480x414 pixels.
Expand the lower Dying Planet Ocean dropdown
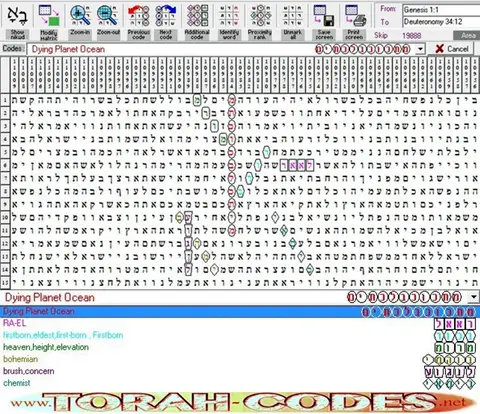pyautogui.click(x=473, y=297)
